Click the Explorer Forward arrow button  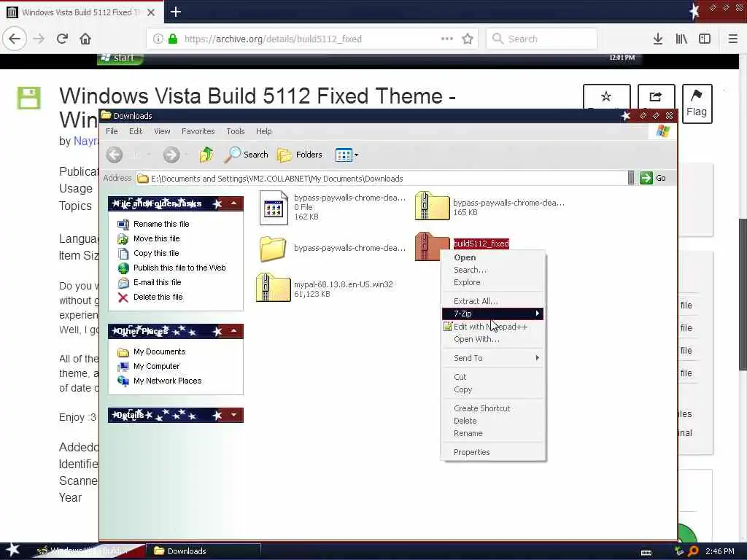point(171,155)
